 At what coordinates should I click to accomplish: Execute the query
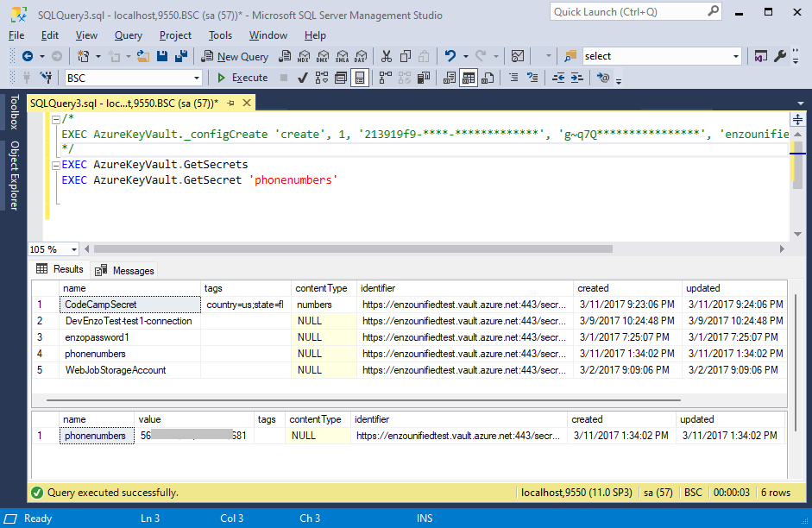242,79
